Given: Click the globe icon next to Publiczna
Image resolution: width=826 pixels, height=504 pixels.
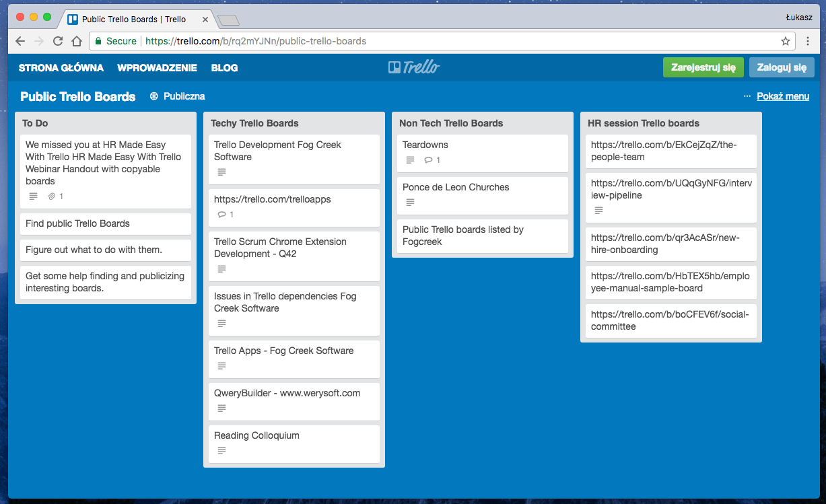Looking at the screenshot, I should click(x=154, y=96).
